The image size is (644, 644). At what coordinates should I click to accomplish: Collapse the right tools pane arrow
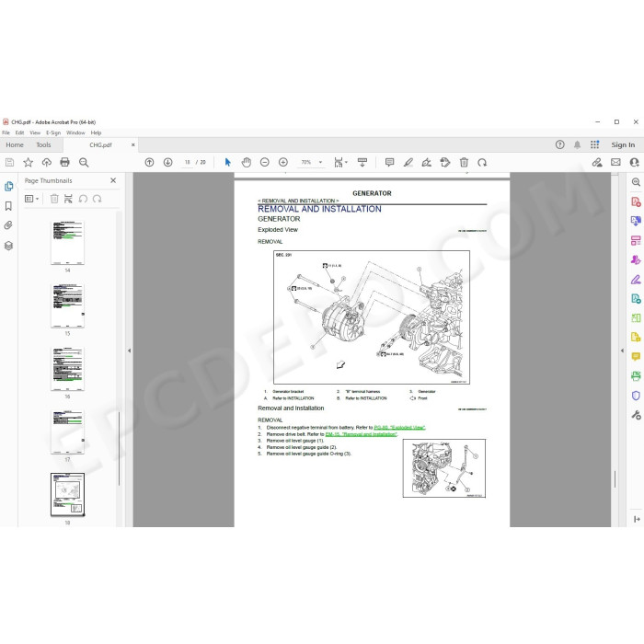coord(622,351)
